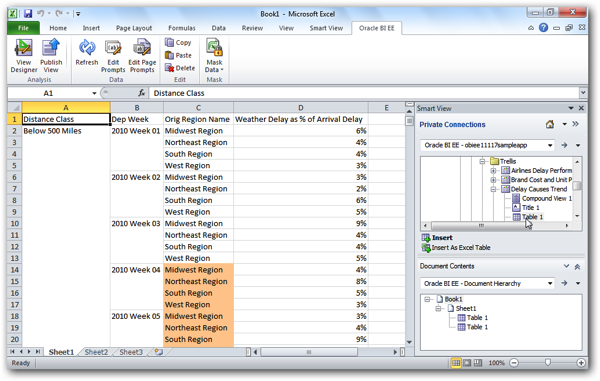600x381 pixels.
Task: Switch to the Insert ribbon tab
Action: [91, 28]
